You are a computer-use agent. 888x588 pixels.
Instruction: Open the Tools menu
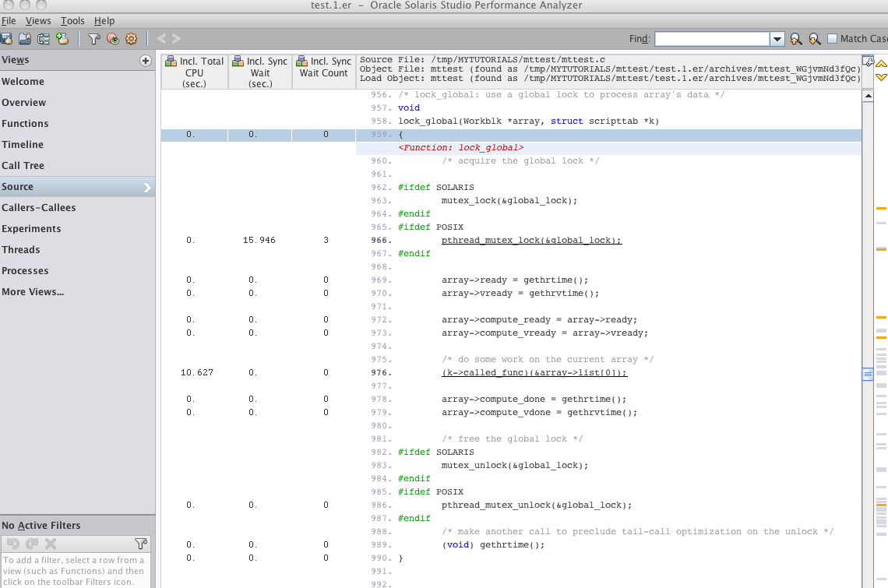pyautogui.click(x=72, y=21)
